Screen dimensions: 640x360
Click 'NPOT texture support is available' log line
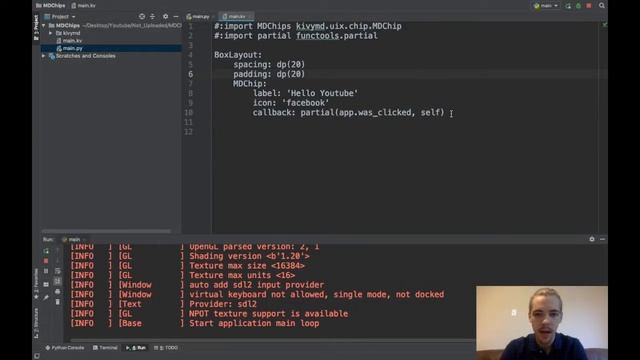point(269,314)
